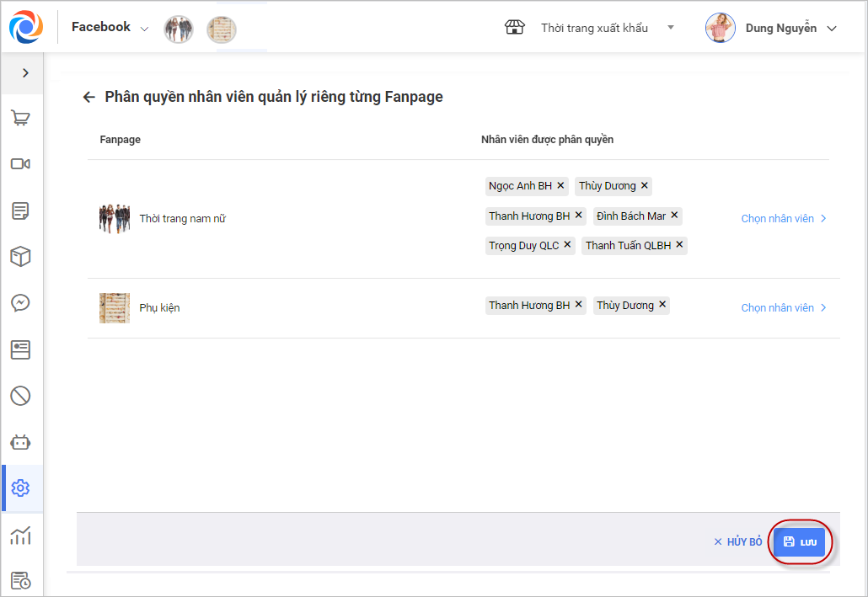Click the Thời trang nam nữ fanpage thumbnail
Viewport: 868px width, 597px height.
pos(115,219)
